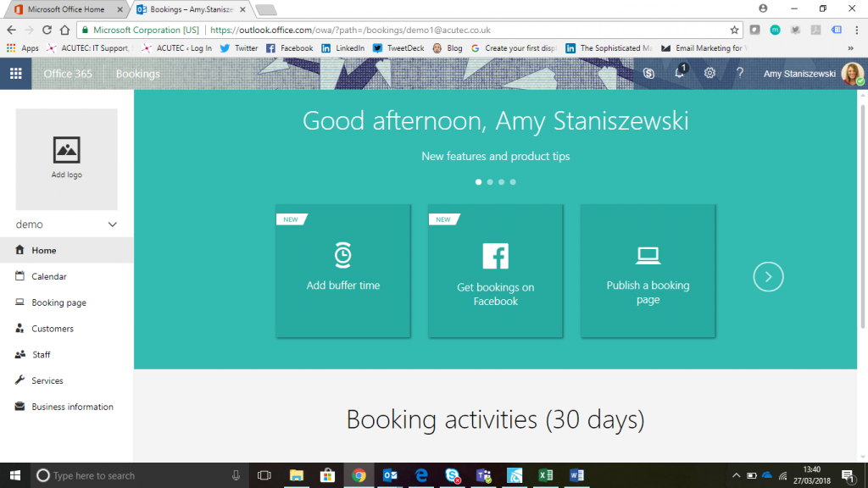Open Edge browser from taskbar

pyautogui.click(x=421, y=475)
